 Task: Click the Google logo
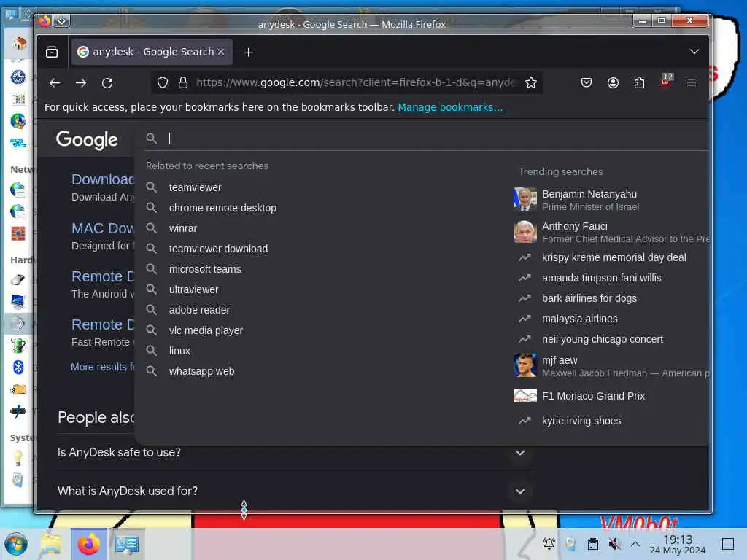[x=87, y=139]
